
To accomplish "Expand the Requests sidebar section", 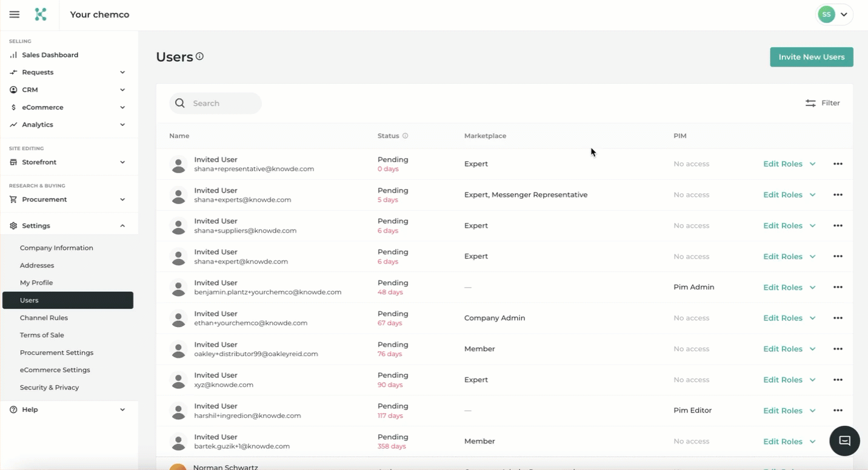I will 68,72.
